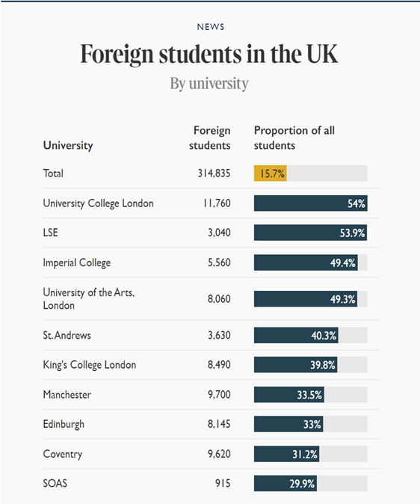Click the 54% bar for UCL
420x504 pixels.
click(310, 203)
